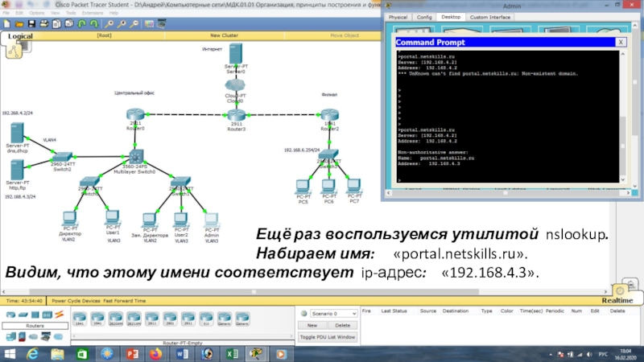Click the Windows Start button
The width and height of the screenshot is (644, 362).
pos(10,354)
